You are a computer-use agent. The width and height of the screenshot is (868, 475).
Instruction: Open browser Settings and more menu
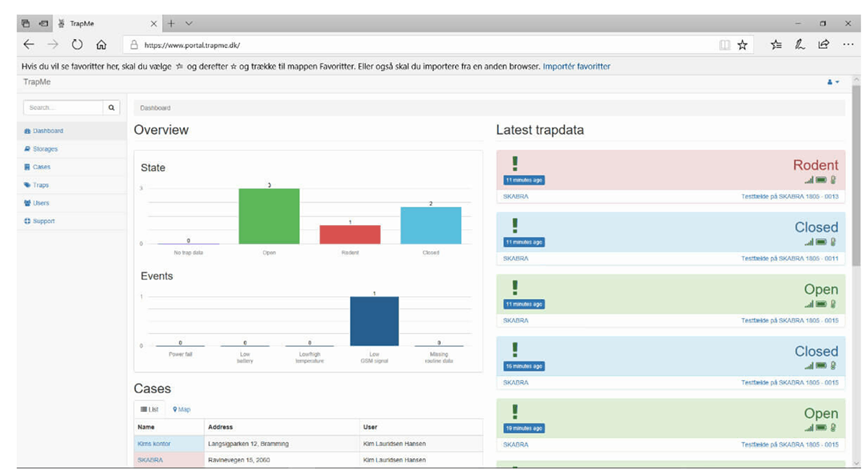tap(848, 45)
